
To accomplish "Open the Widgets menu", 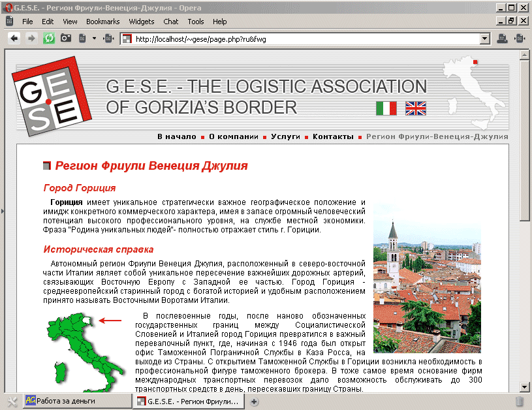I will (142, 22).
